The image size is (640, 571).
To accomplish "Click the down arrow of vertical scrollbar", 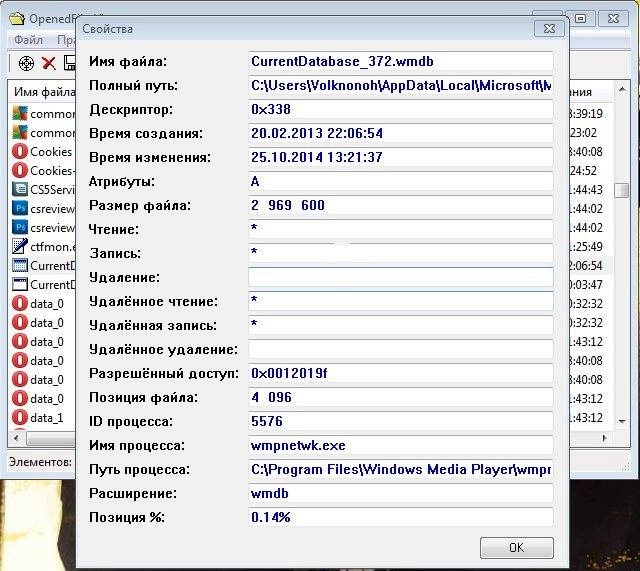I will pos(622,421).
